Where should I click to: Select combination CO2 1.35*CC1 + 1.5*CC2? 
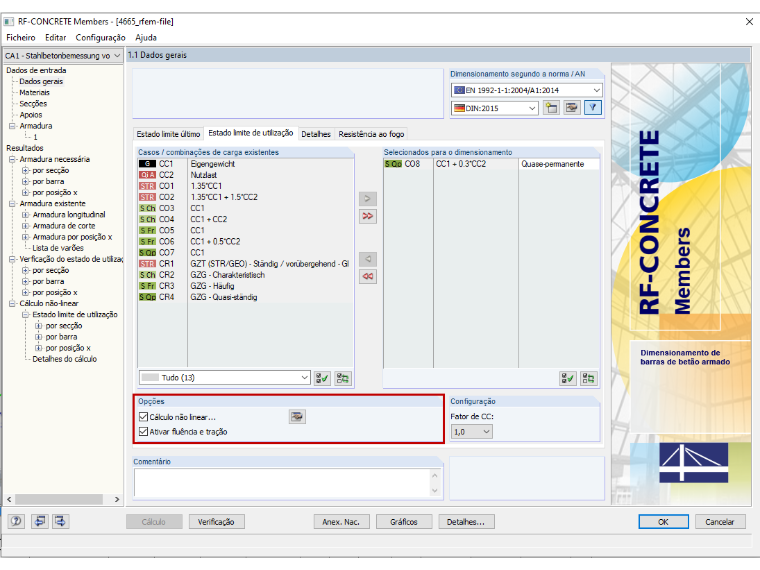244,197
